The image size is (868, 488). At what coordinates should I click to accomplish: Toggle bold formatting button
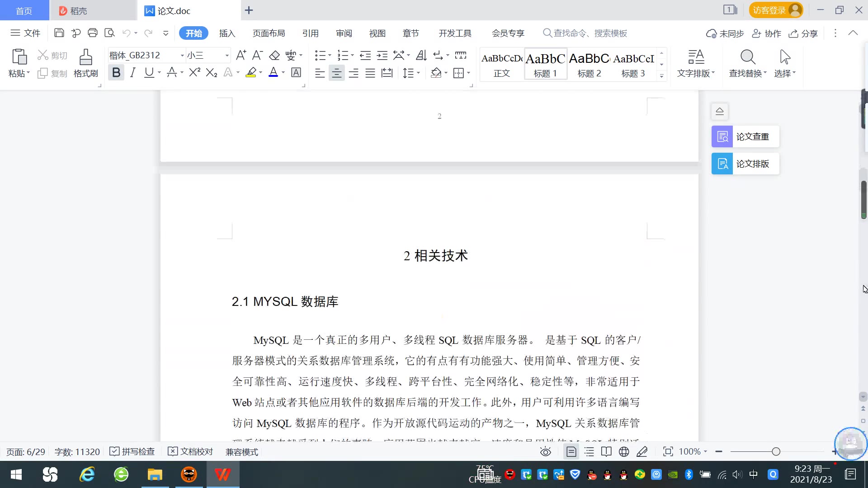click(116, 72)
